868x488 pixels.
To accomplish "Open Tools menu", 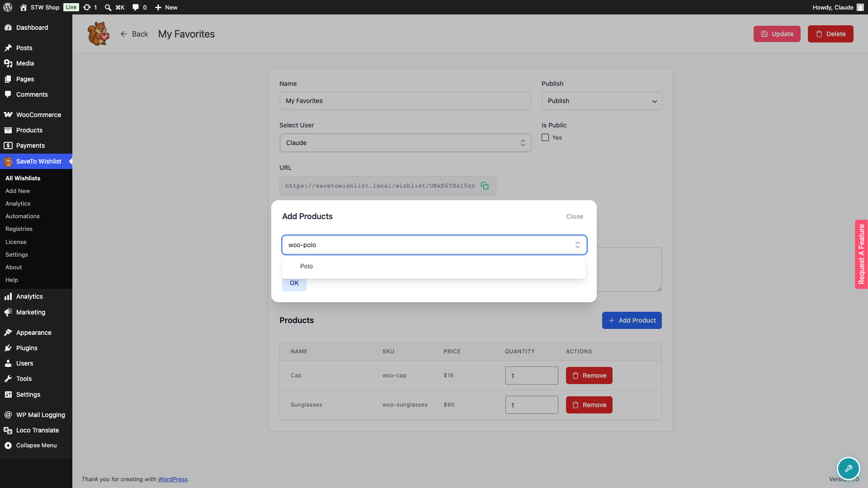I will [36, 379].
